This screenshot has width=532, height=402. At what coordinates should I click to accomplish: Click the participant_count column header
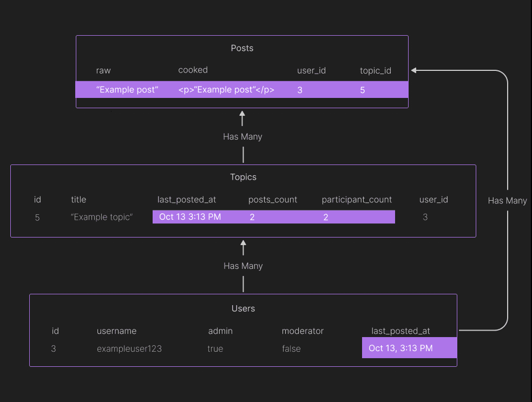pos(357,200)
